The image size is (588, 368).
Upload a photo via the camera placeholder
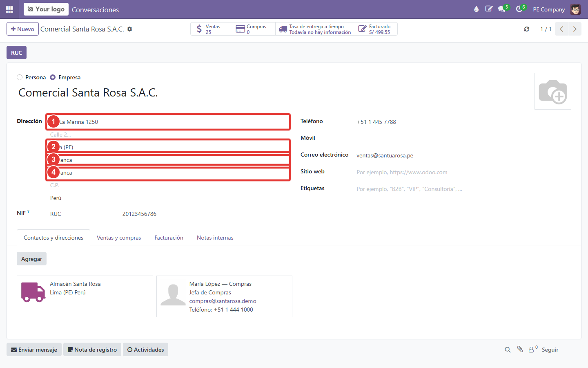tap(553, 91)
